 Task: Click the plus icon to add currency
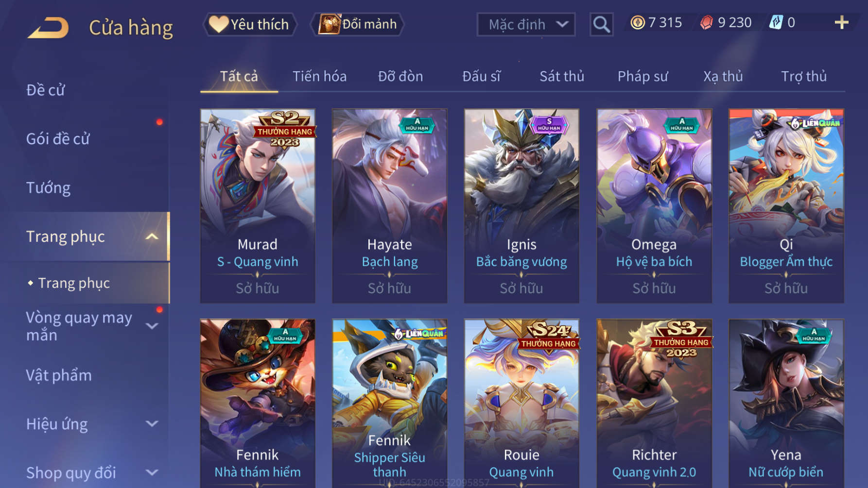coord(841,23)
